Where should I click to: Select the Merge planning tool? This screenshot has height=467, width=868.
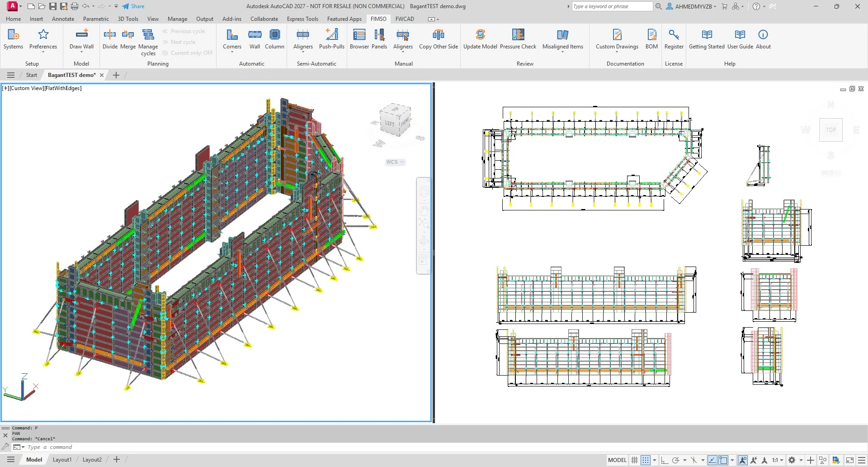(128, 39)
